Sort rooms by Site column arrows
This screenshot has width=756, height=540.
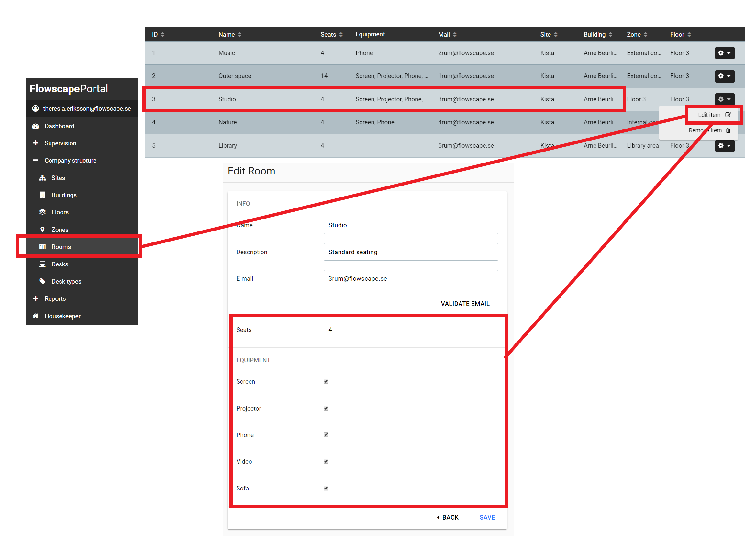coord(556,35)
